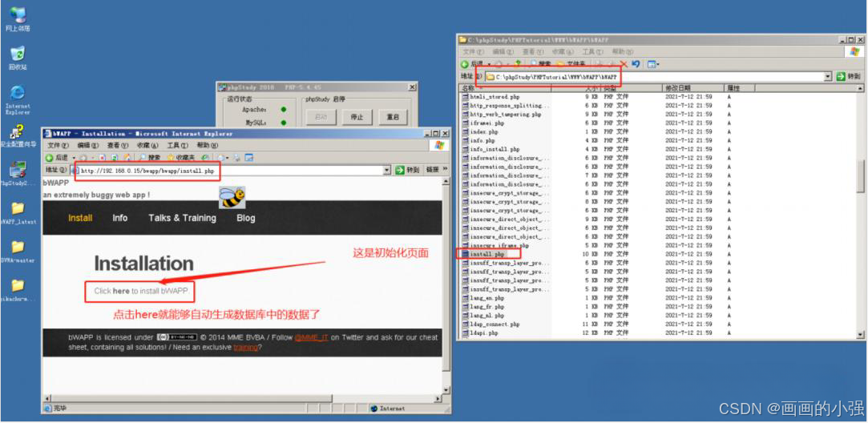Screen dimensions: 868x423
Task: Select install.php in the file list
Action: click(484, 254)
